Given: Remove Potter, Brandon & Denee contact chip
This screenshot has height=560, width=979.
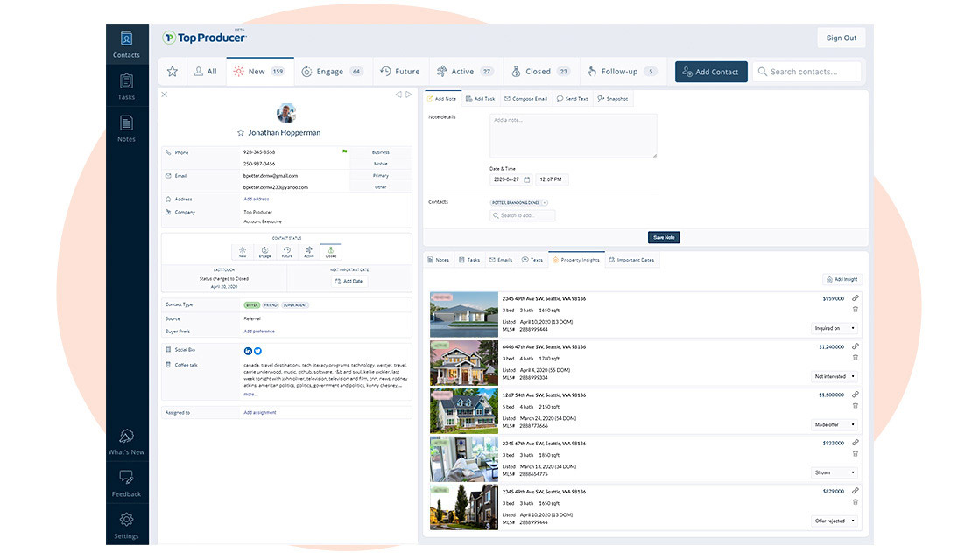Looking at the screenshot, I should (x=545, y=203).
